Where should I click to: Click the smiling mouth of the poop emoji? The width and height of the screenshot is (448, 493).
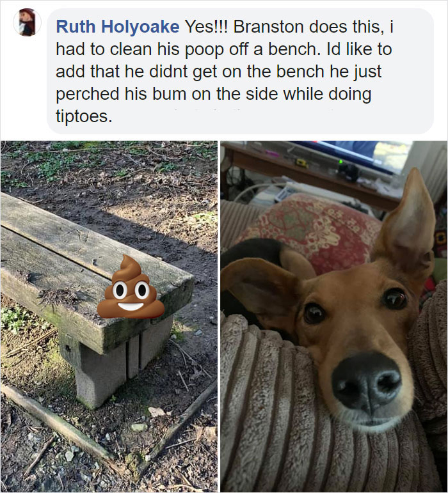click(x=131, y=306)
